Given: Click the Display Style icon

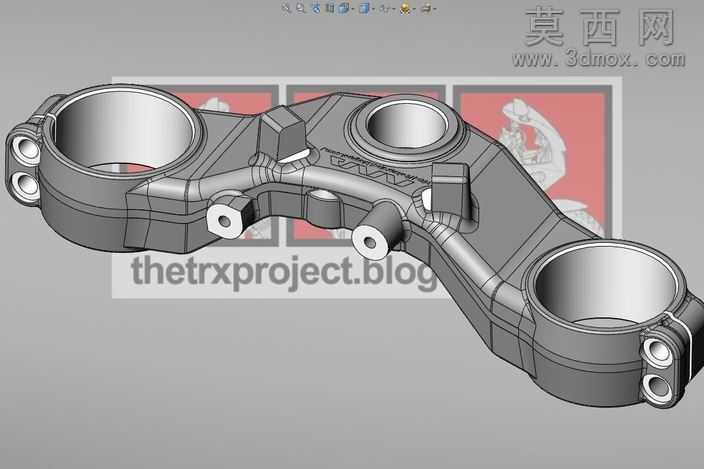Looking at the screenshot, I should point(364,8).
